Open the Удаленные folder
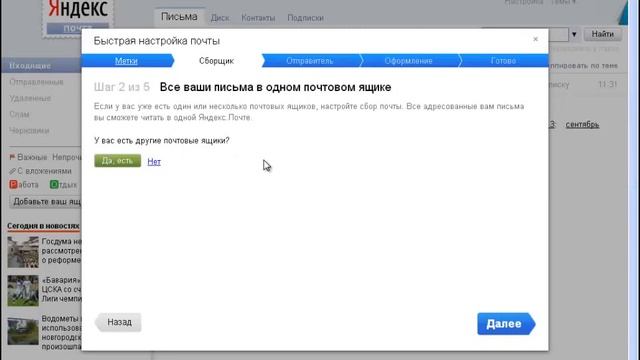Screen dimensions: 640x360 tap(30, 98)
